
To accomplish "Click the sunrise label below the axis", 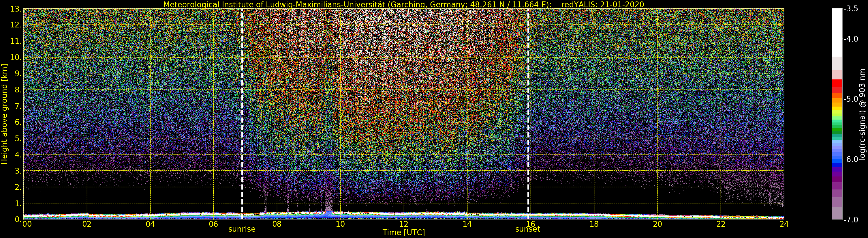I will 242,229.
